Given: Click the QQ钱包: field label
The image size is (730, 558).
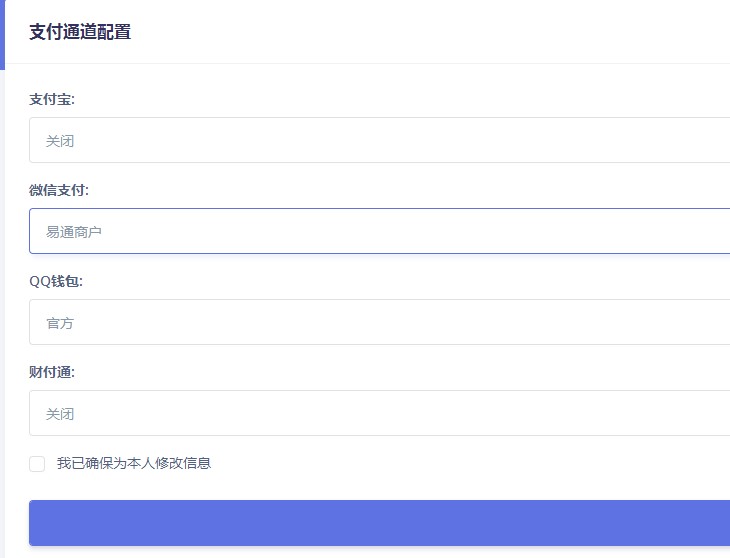Looking at the screenshot, I should (56, 281).
